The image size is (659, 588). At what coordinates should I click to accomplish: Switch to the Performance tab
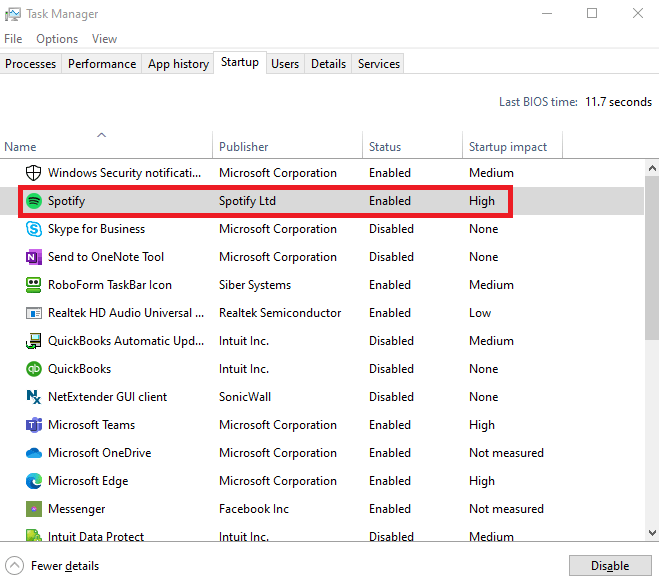102,64
